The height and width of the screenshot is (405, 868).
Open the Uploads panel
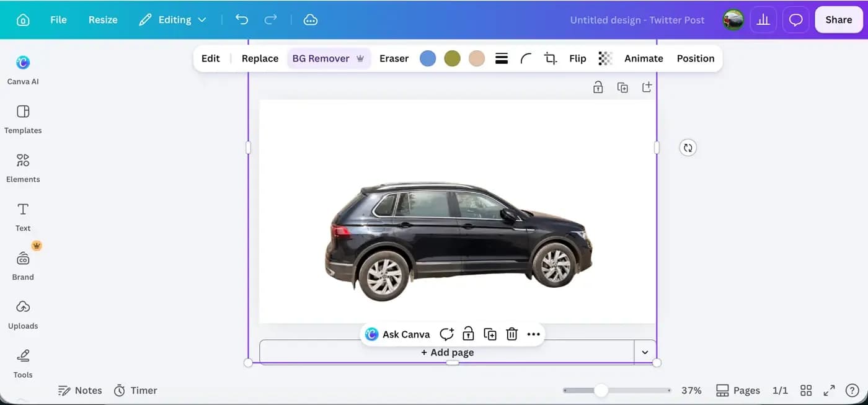coord(23,314)
